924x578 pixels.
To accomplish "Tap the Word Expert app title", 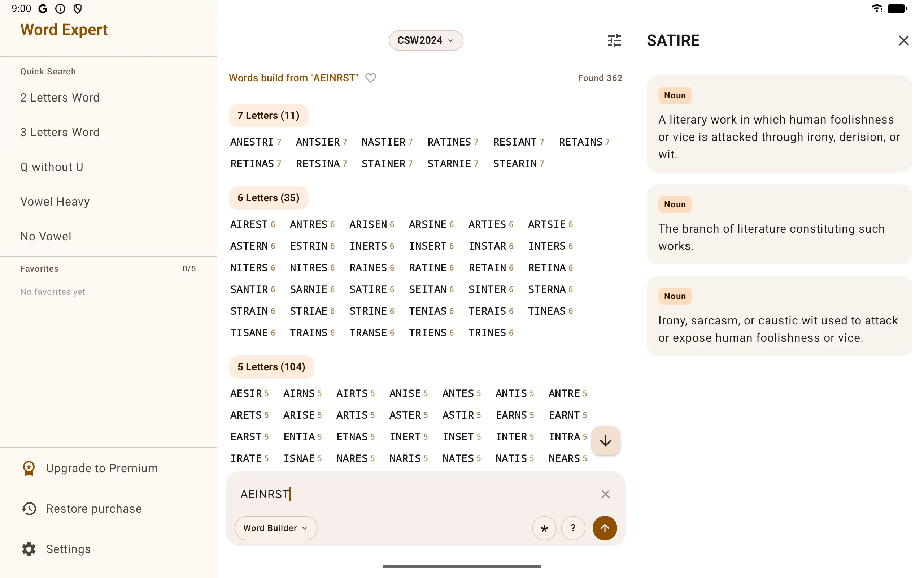I will [x=64, y=30].
